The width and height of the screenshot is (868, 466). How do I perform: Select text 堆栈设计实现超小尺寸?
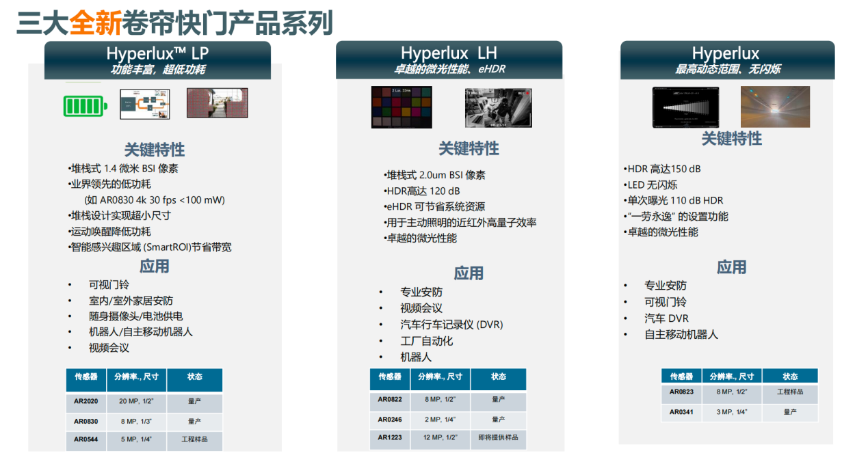pos(120,215)
